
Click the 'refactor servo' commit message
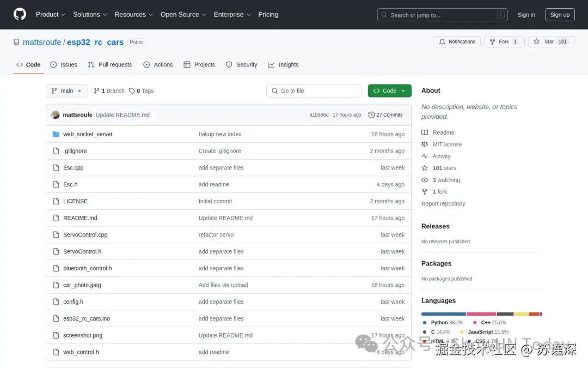[x=216, y=234]
